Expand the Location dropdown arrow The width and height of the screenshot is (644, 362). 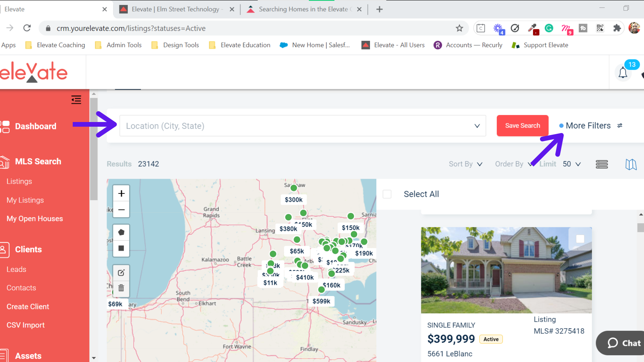477,126
